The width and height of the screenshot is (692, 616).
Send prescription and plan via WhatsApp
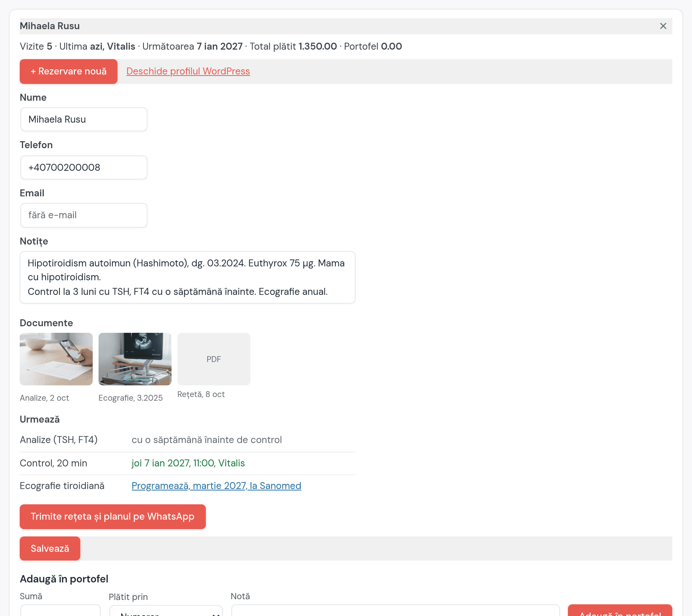point(113,517)
